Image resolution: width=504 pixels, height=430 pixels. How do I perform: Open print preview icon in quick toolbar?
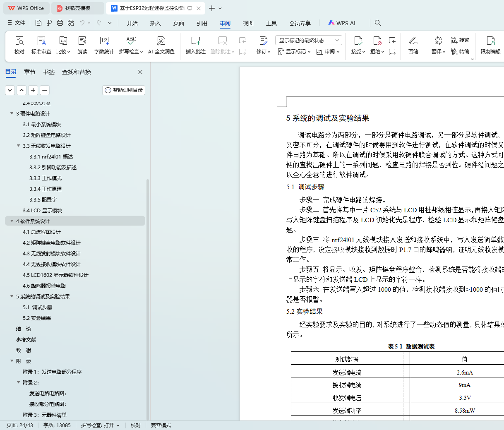click(71, 23)
